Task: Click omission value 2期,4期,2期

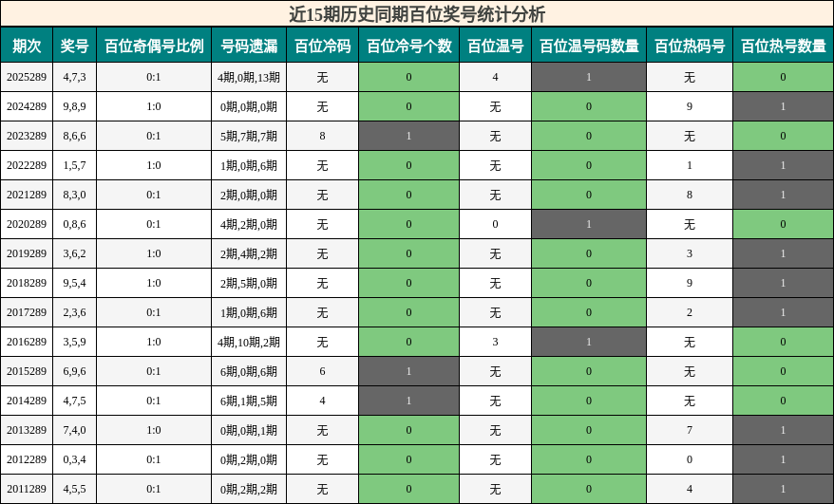Action: (x=249, y=253)
